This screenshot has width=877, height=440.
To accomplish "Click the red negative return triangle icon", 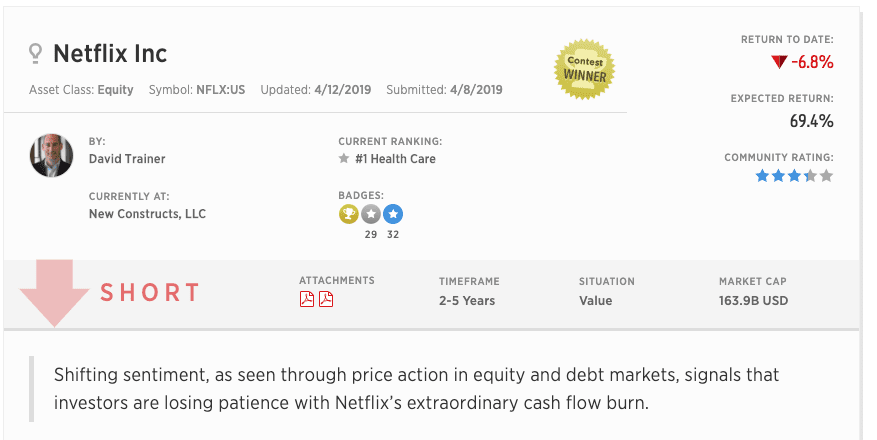I will (779, 62).
